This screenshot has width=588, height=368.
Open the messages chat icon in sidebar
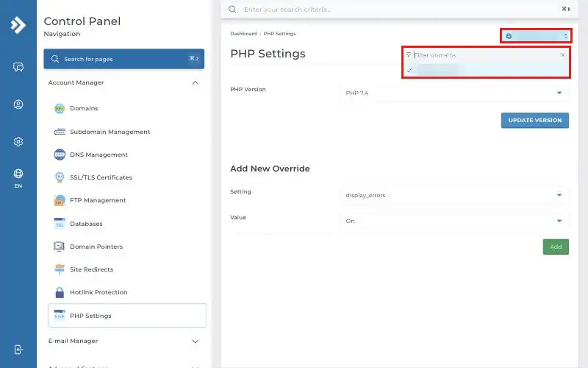(18, 67)
